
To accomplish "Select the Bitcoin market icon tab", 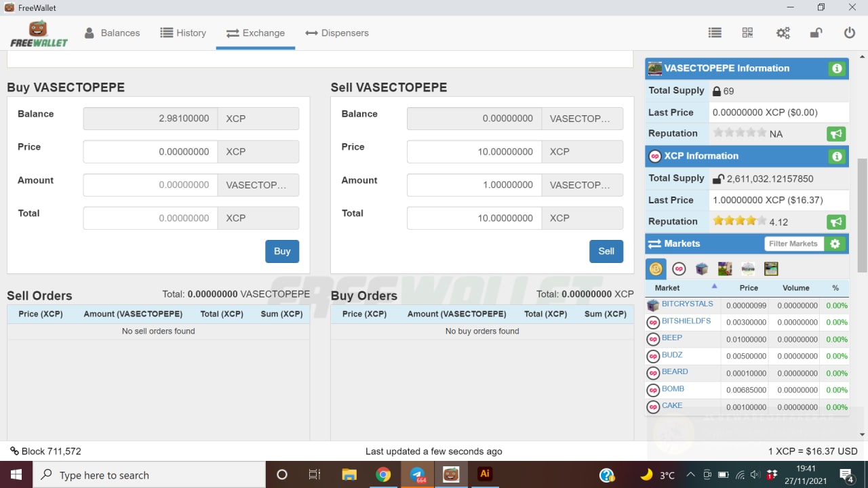I will (x=656, y=269).
